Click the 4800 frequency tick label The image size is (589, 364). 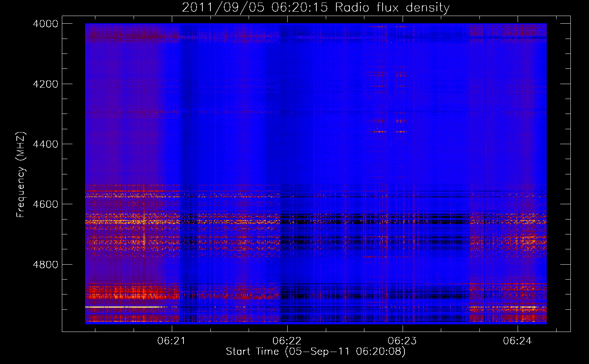coord(46,265)
